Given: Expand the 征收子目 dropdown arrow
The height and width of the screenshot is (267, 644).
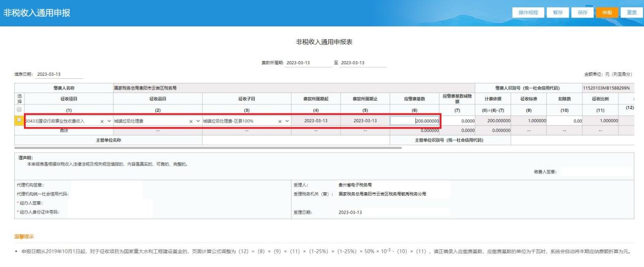Looking at the screenshot, I should click(x=287, y=121).
